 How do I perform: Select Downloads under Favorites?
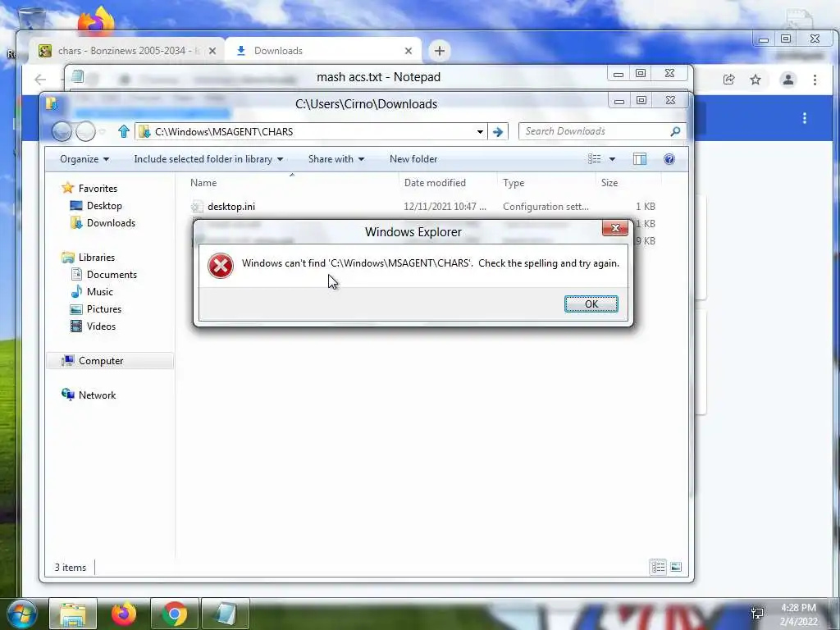coord(111,223)
